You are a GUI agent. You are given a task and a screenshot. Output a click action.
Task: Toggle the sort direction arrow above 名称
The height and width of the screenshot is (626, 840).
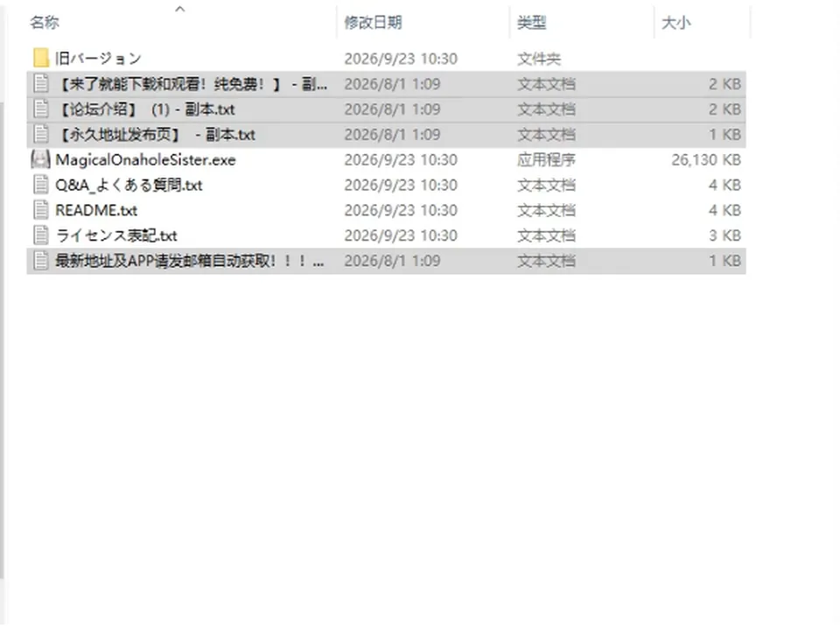pyautogui.click(x=180, y=9)
